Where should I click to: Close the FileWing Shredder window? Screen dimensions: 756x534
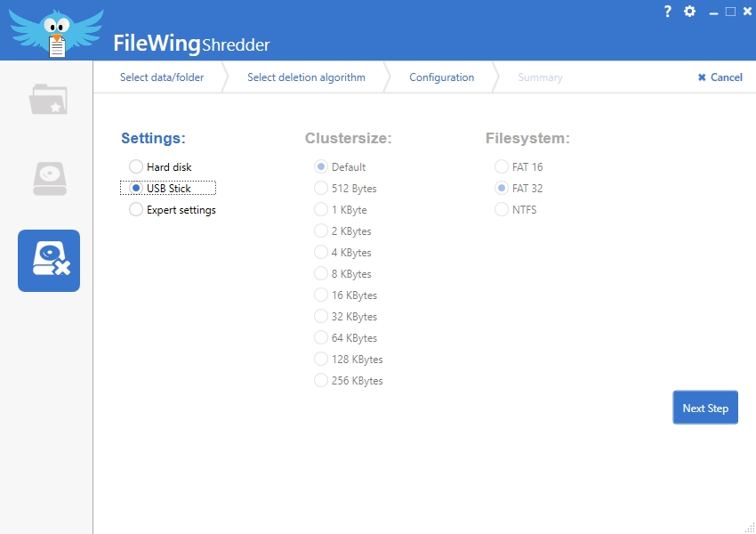tap(747, 12)
